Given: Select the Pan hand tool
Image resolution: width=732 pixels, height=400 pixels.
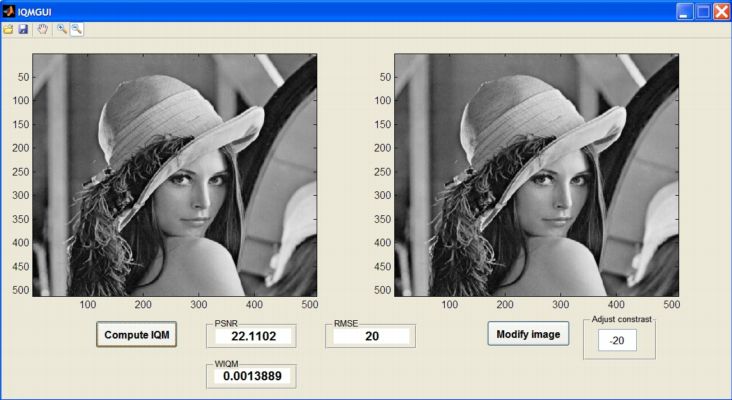Looking at the screenshot, I should (42, 29).
